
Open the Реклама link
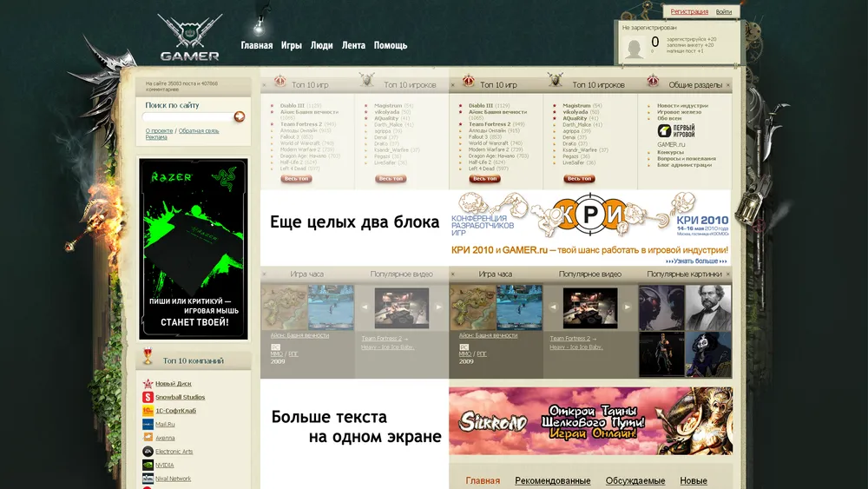(x=156, y=137)
